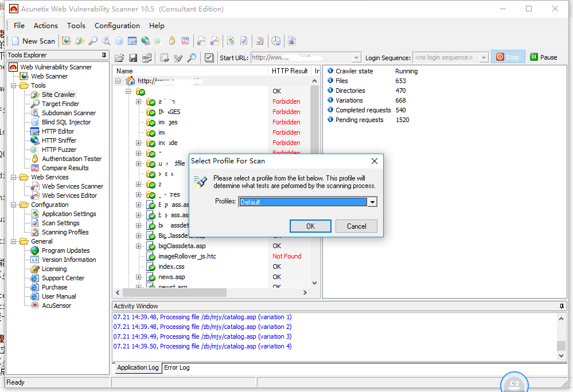Toggle the Tools Explorer pin
The height and width of the screenshot is (392, 573).
pyautogui.click(x=104, y=55)
